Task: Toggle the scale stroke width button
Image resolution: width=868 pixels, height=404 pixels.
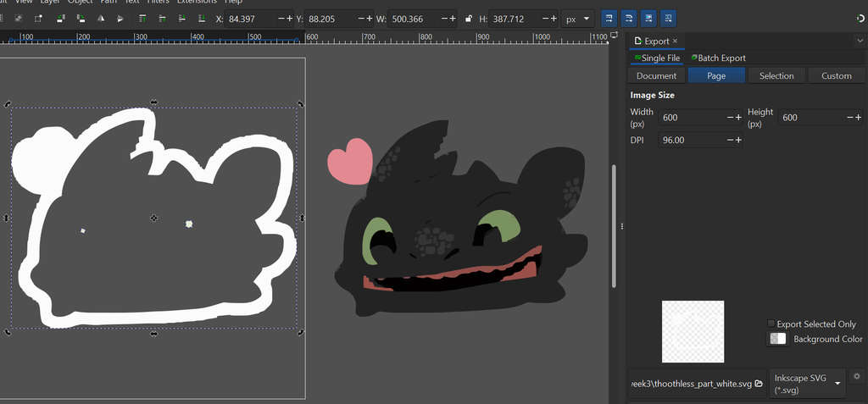Action: point(609,17)
